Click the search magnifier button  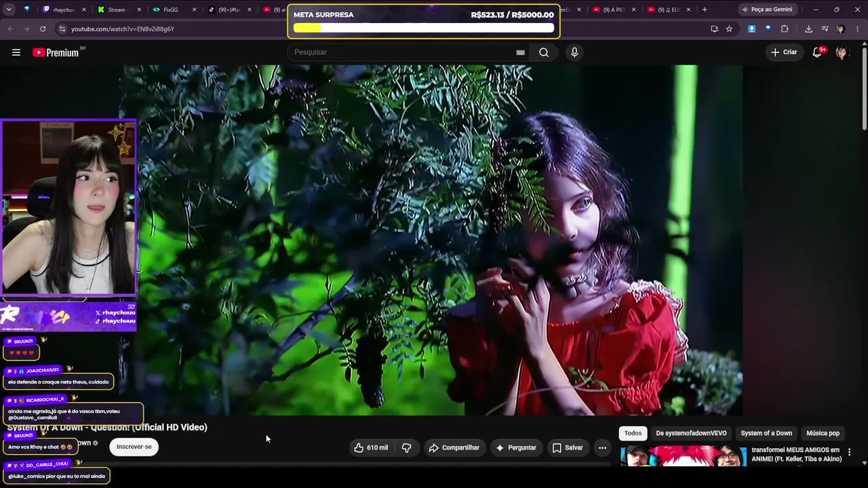coord(544,52)
